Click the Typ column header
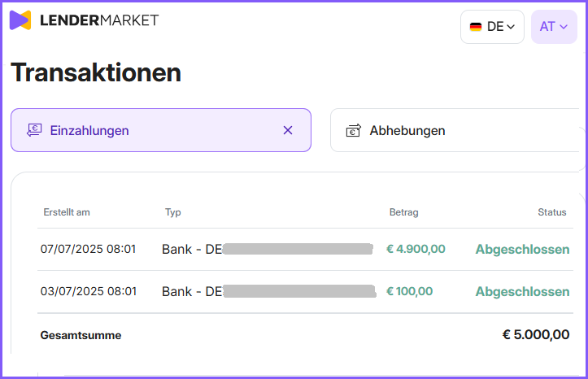 [x=173, y=212]
